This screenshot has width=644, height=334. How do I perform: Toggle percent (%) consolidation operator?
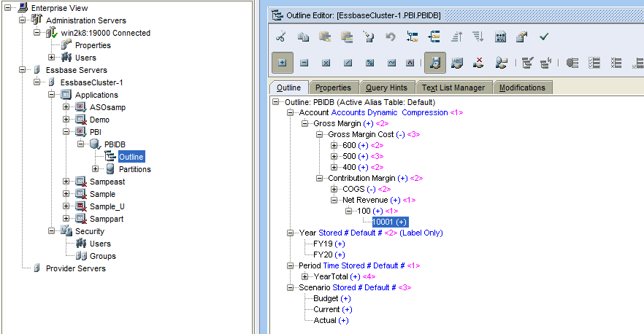point(369,63)
